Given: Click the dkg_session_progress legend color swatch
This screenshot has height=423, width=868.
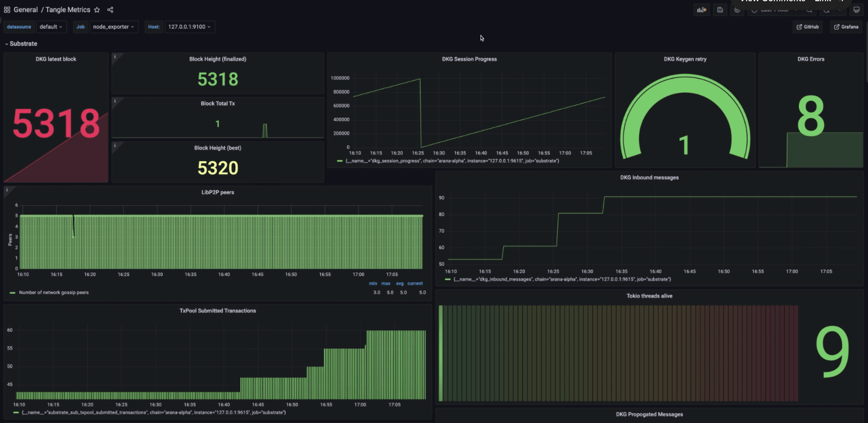Looking at the screenshot, I should point(340,161).
